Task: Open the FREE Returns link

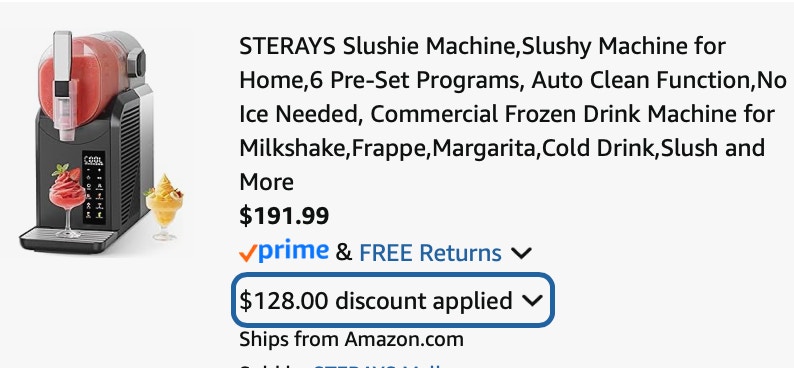Action: (x=430, y=253)
